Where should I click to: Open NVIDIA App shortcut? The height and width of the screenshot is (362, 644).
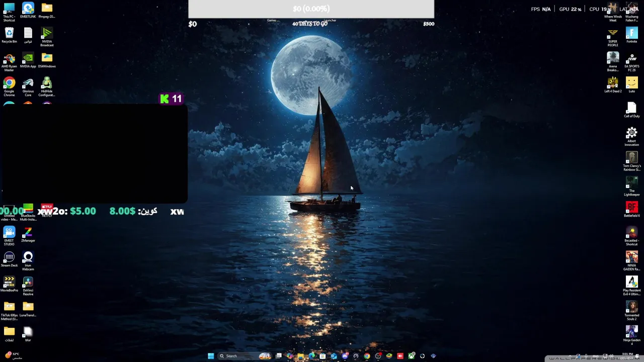28,60
